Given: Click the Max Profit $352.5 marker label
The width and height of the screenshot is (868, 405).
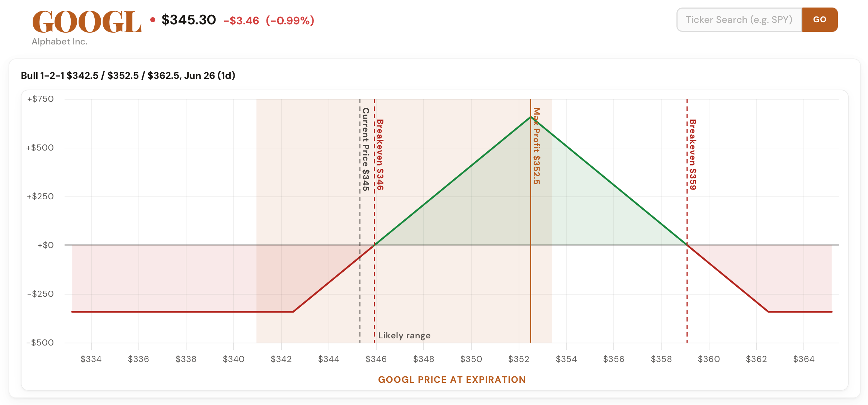Looking at the screenshot, I should tap(536, 146).
